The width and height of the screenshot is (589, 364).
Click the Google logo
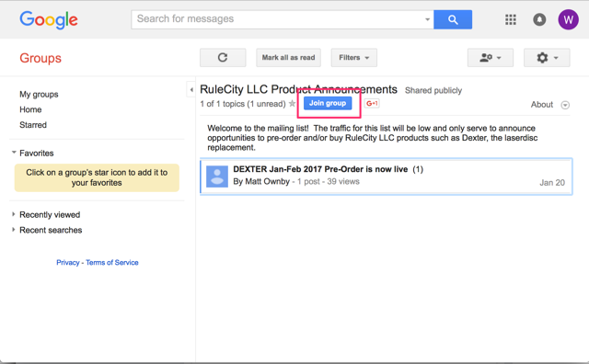(49, 20)
